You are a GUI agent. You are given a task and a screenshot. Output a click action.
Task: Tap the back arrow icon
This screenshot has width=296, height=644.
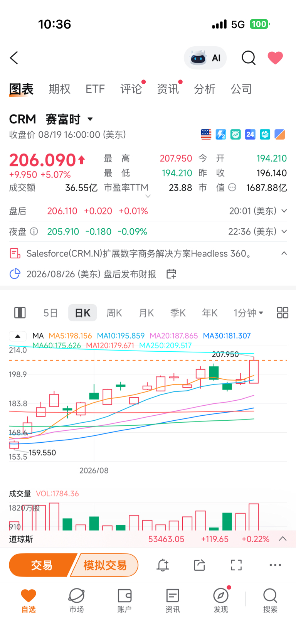click(x=14, y=58)
